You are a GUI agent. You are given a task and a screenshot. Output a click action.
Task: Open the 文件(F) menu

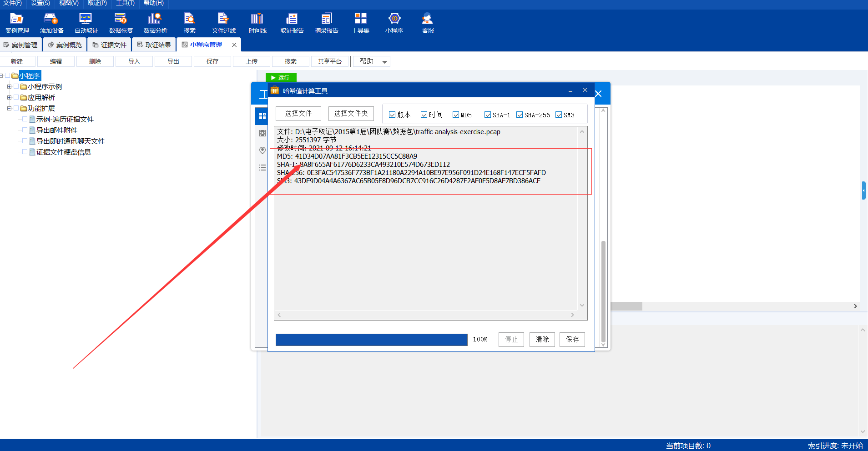pos(13,3)
